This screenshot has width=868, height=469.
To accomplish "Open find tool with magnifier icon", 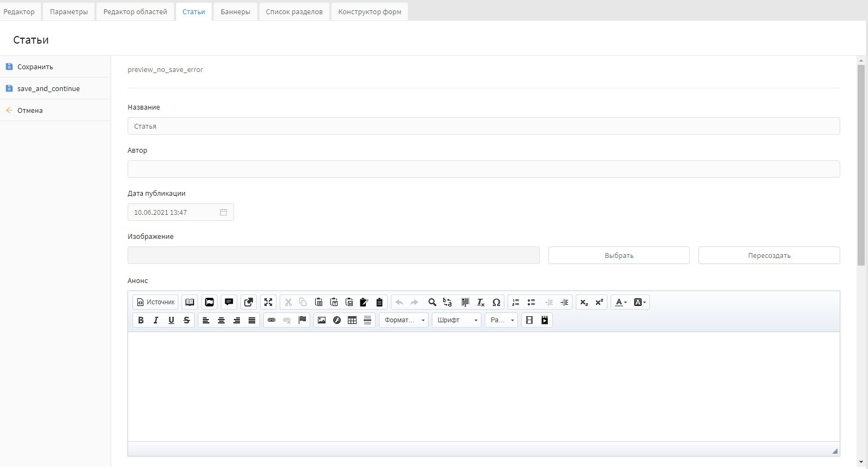I will [432, 302].
